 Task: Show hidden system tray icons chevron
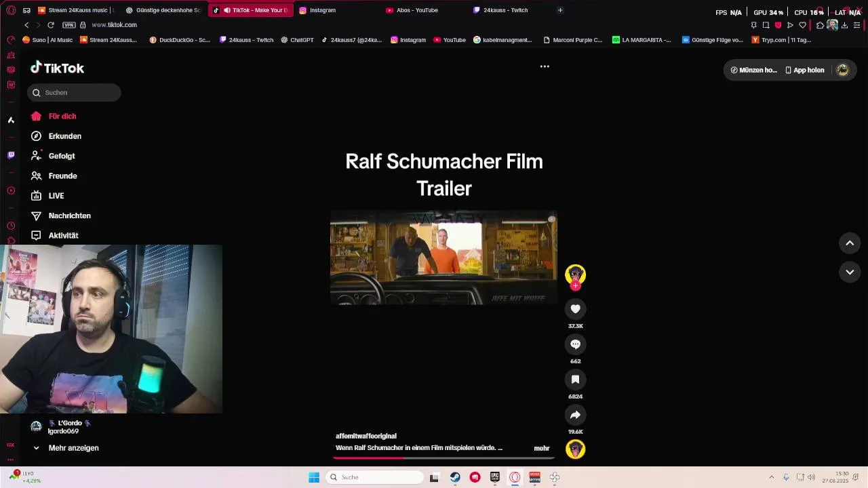[771, 477]
